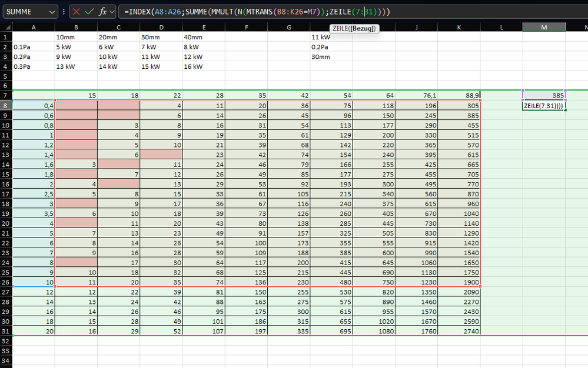Cancel formula entry with the X icon

(x=76, y=12)
